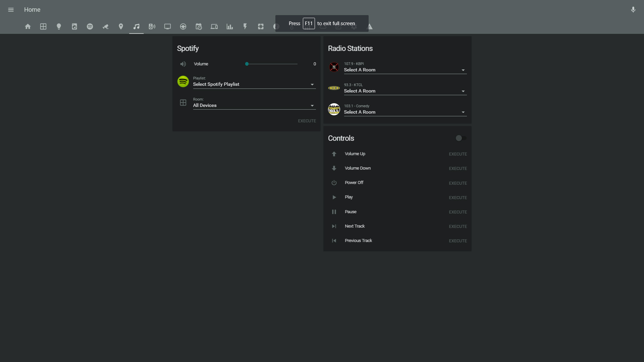Click the Power Off label
Viewport: 644px width, 362px height.
tap(354, 183)
